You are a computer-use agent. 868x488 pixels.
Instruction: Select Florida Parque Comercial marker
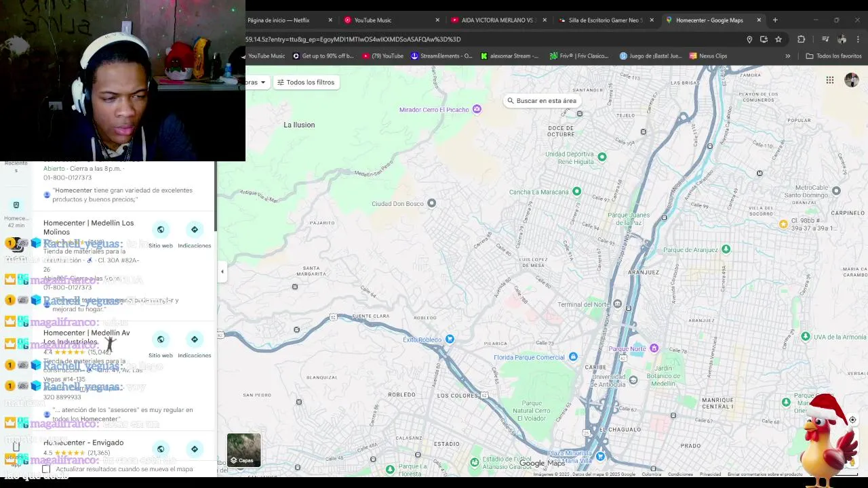tap(573, 357)
